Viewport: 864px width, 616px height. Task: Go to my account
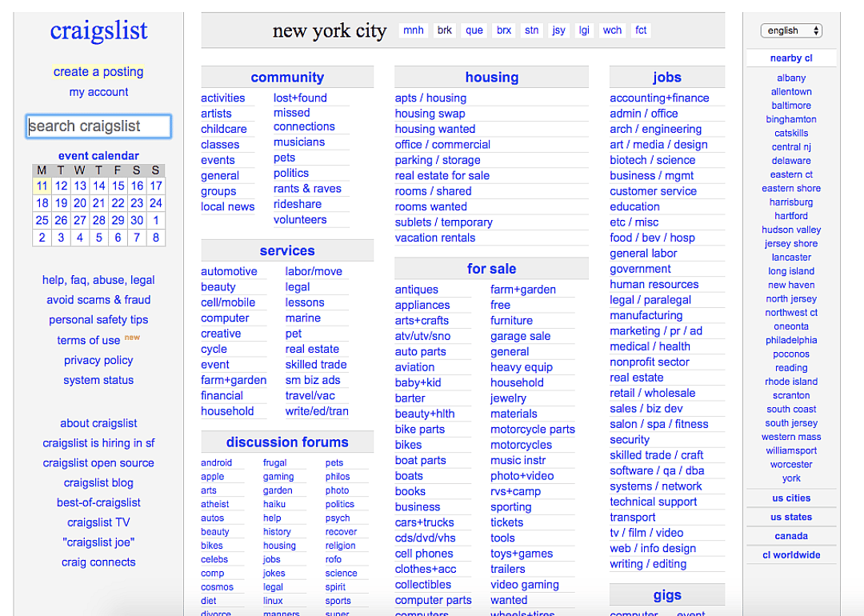click(98, 92)
